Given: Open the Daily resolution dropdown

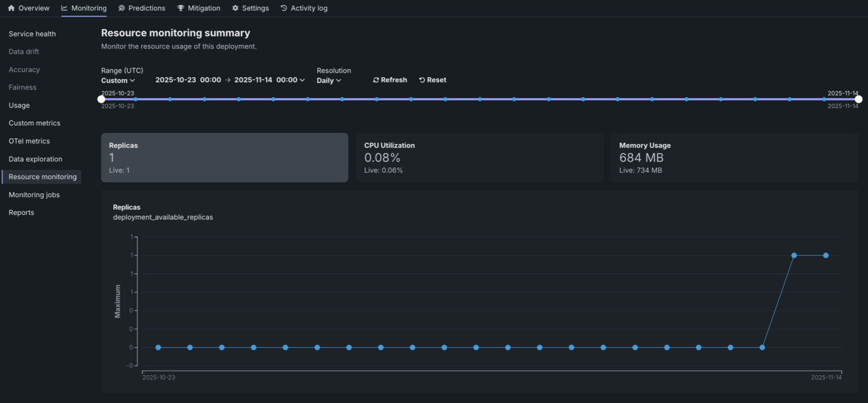Looking at the screenshot, I should pos(328,80).
